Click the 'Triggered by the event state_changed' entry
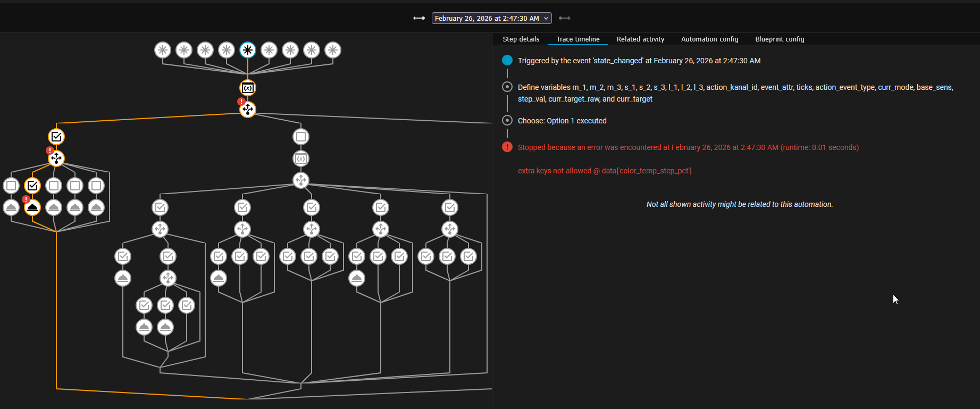Screen dimensions: 980x409 click(x=639, y=61)
